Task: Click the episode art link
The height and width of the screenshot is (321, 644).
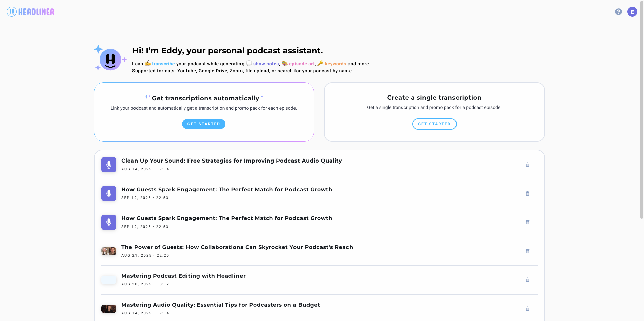Action: pos(302,64)
